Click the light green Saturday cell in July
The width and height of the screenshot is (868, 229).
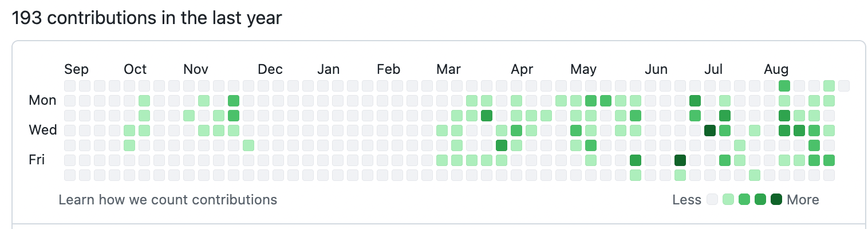coord(755,175)
